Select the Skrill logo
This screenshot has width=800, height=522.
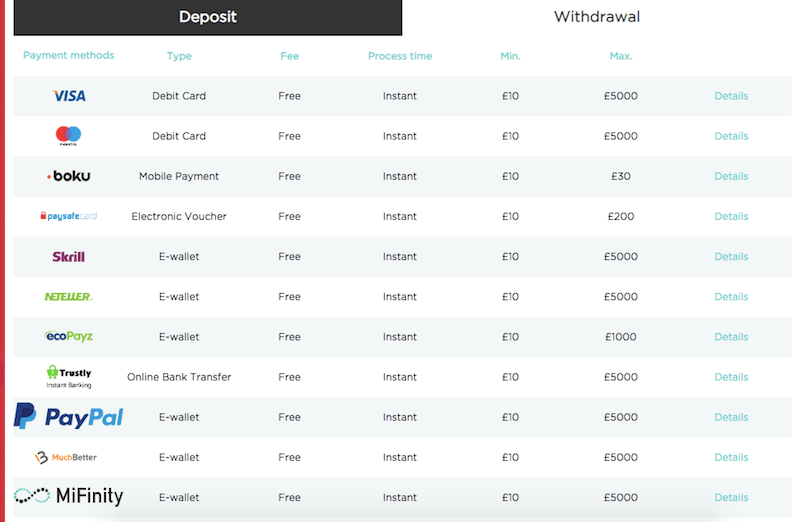click(68, 256)
